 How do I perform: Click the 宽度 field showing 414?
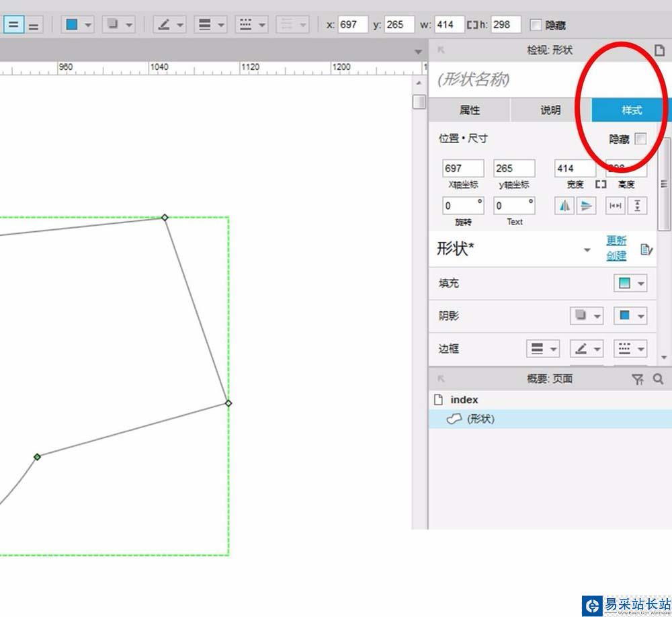[x=575, y=168]
